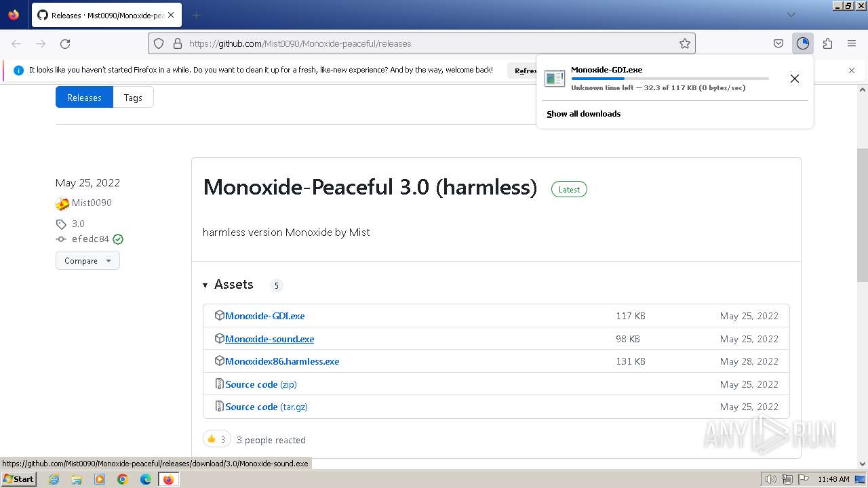The width and height of the screenshot is (868, 488).
Task: Download Source code (zip)
Action: tap(261, 384)
